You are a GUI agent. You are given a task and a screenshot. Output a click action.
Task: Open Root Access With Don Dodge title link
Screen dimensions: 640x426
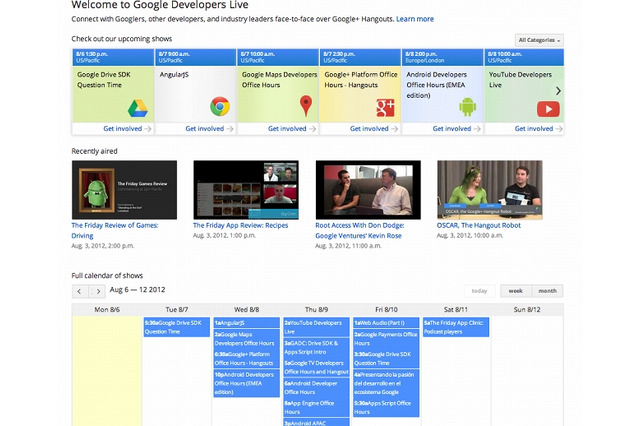[360, 231]
